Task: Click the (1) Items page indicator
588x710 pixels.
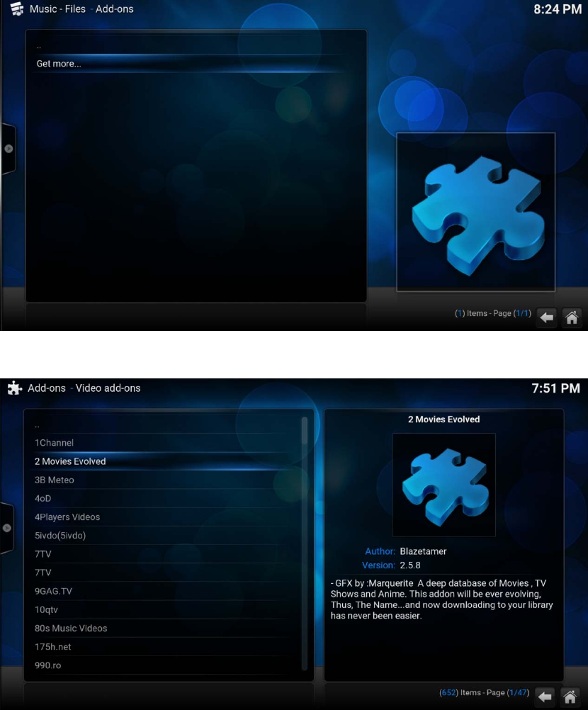Action: click(x=493, y=313)
